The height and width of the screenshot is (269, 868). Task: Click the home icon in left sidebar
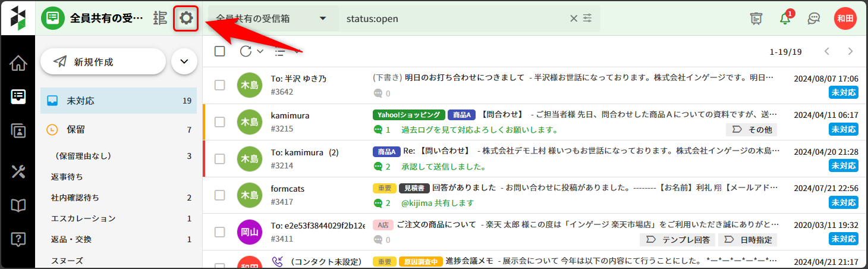click(x=18, y=62)
